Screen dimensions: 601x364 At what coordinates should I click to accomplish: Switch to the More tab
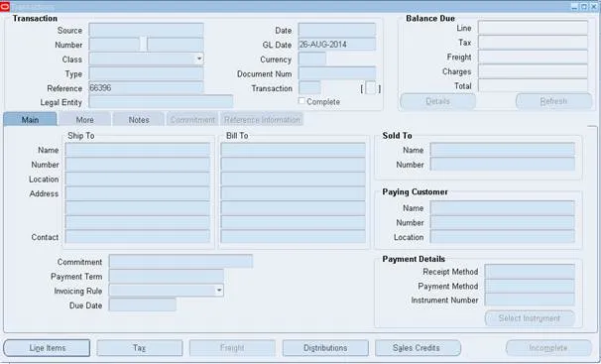[84, 120]
